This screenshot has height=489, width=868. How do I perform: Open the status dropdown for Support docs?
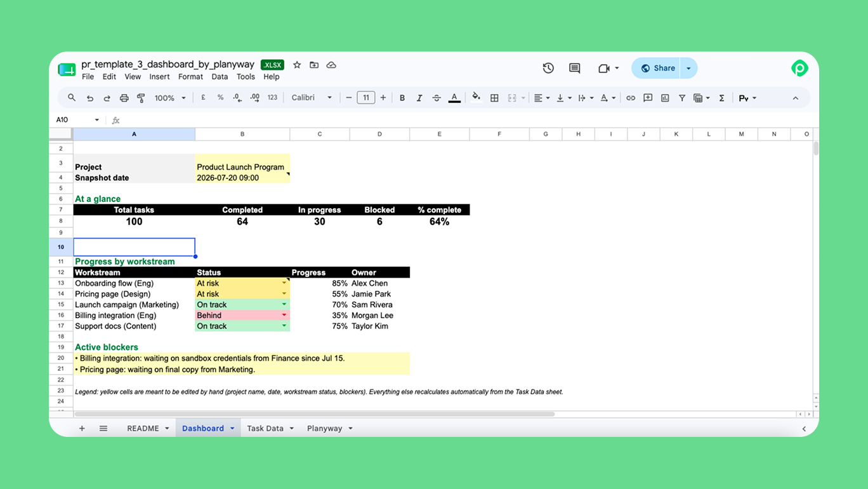(x=284, y=326)
